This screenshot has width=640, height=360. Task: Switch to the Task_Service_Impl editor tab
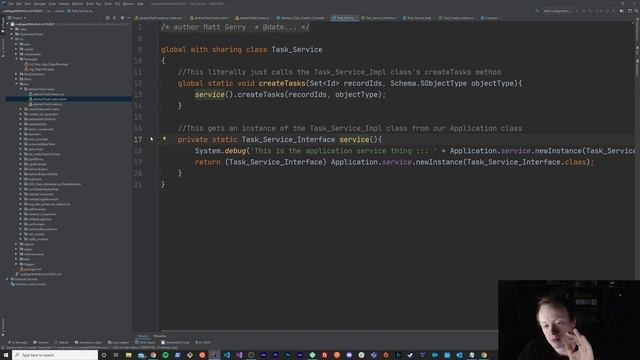point(419,18)
